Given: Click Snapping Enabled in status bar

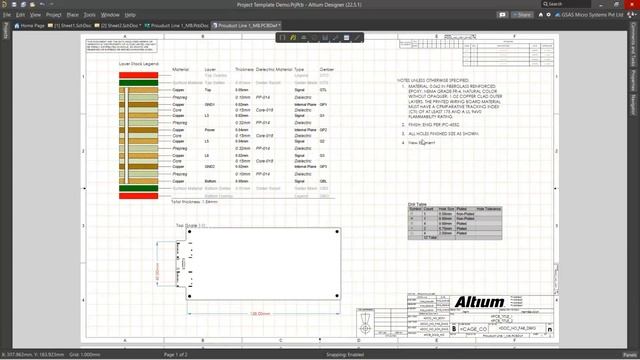Looking at the screenshot, I should 345,355.
